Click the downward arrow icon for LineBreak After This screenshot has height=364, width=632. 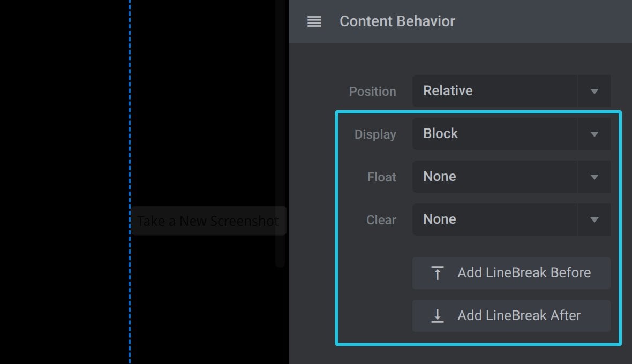pyautogui.click(x=438, y=316)
